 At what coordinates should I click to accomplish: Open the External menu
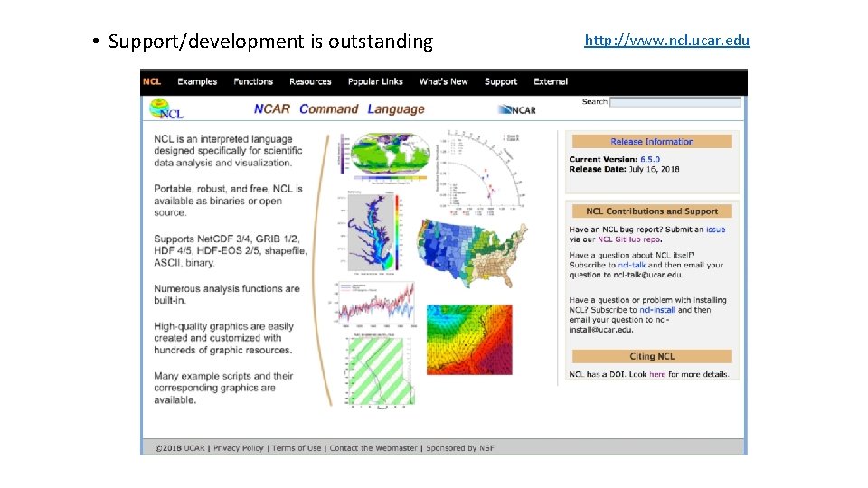(551, 81)
